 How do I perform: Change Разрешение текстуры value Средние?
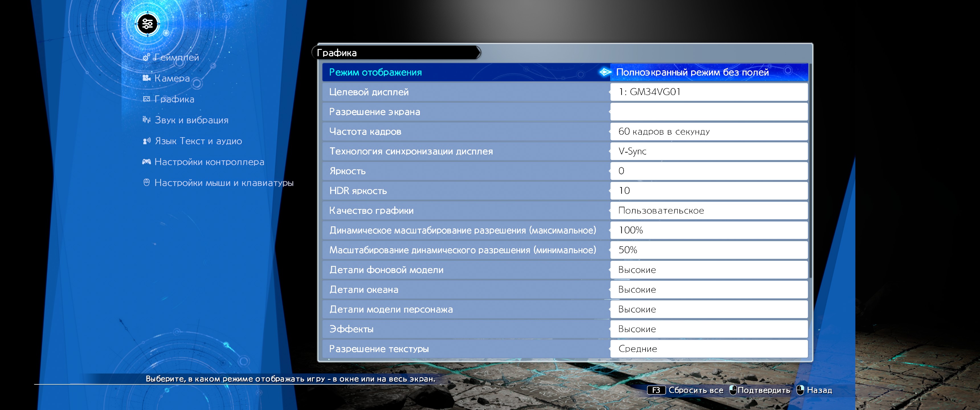tap(709, 349)
